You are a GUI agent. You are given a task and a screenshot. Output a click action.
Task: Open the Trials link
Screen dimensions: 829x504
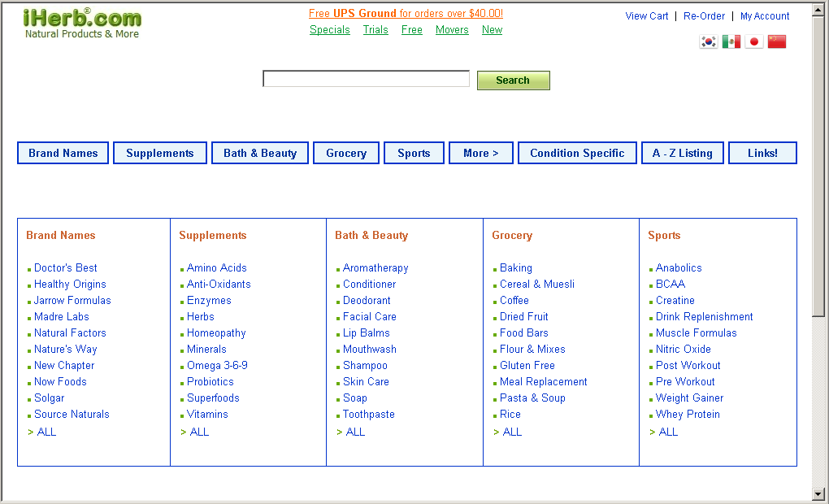coord(375,29)
